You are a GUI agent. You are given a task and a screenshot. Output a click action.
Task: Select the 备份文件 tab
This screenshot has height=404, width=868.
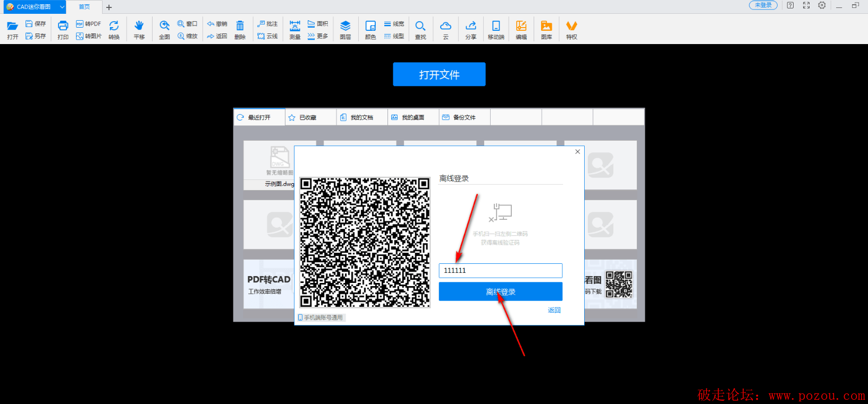[465, 117]
